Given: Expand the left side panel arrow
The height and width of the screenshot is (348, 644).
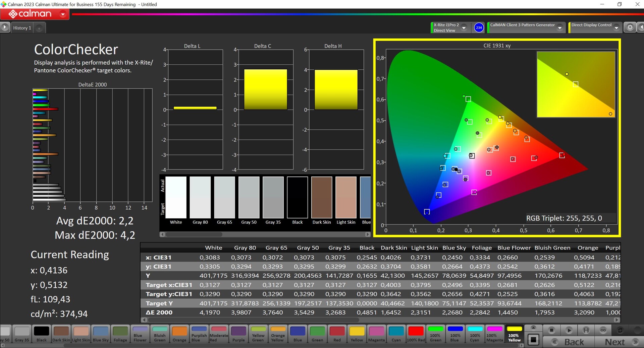Looking at the screenshot, I should (x=5, y=27).
